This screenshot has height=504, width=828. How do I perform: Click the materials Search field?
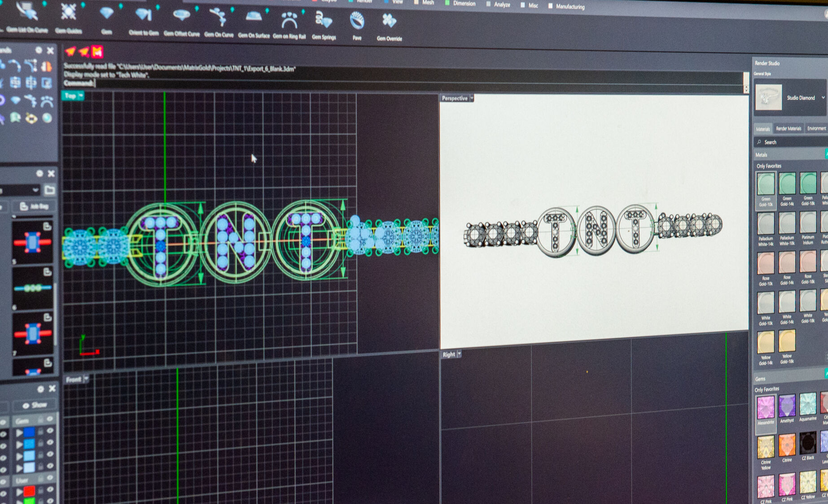pos(792,142)
